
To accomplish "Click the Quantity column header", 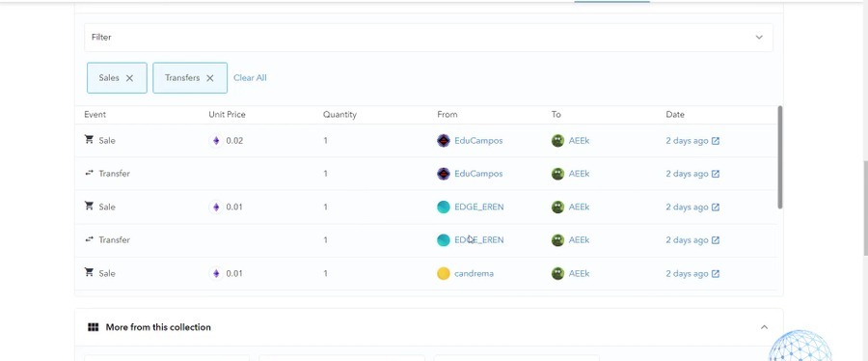I will [x=339, y=115].
